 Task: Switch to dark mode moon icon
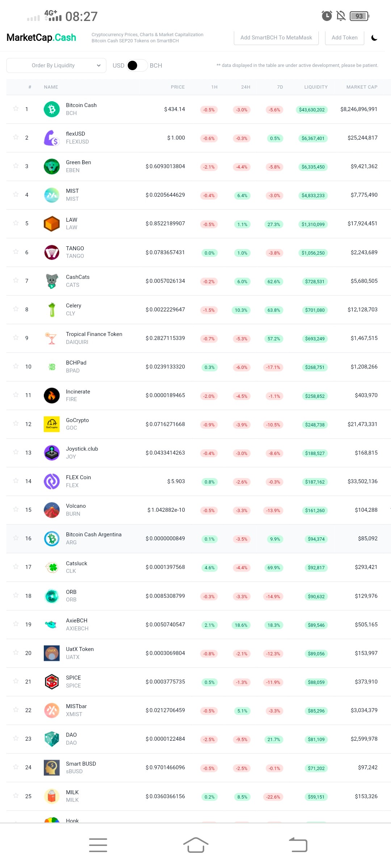click(x=374, y=38)
